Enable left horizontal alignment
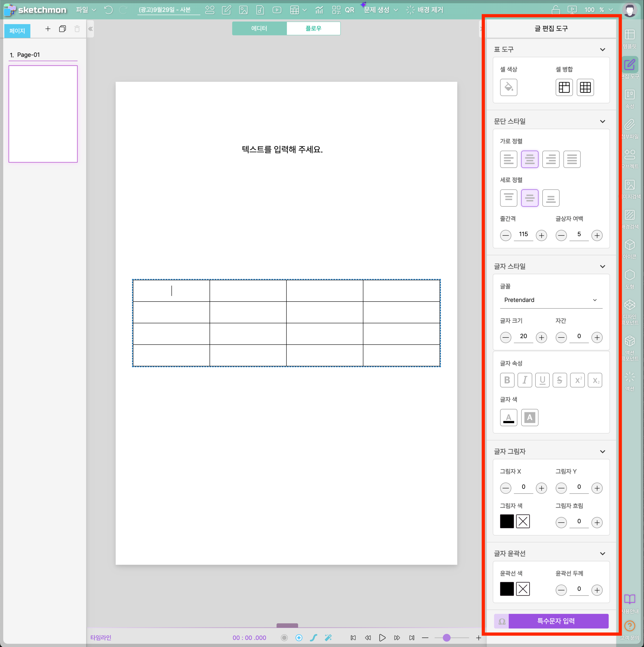 pyautogui.click(x=508, y=159)
